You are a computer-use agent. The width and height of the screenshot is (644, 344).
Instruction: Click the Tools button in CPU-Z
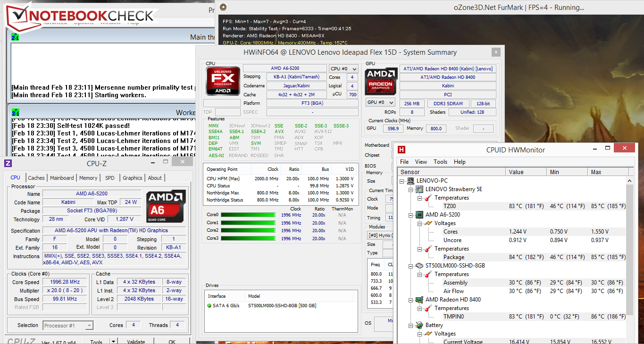tap(96, 342)
